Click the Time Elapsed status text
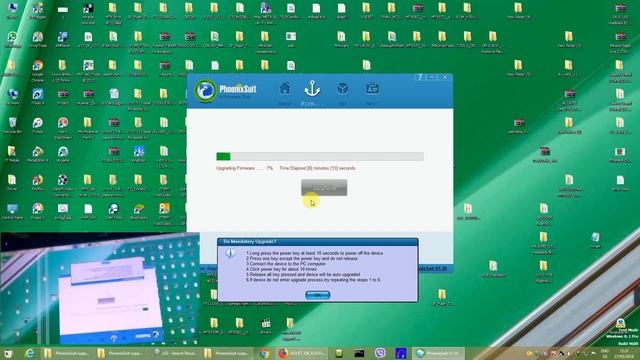The width and height of the screenshot is (640, 360). click(317, 168)
